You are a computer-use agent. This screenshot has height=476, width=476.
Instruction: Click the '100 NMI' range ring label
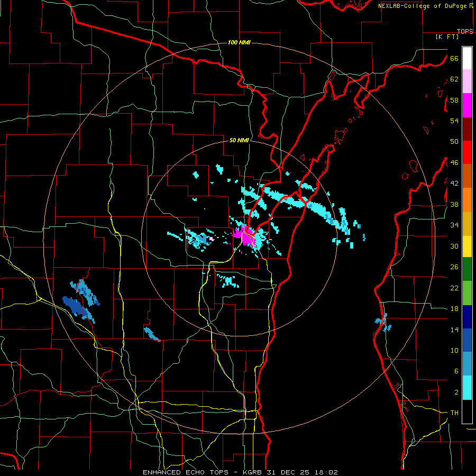[x=239, y=42]
